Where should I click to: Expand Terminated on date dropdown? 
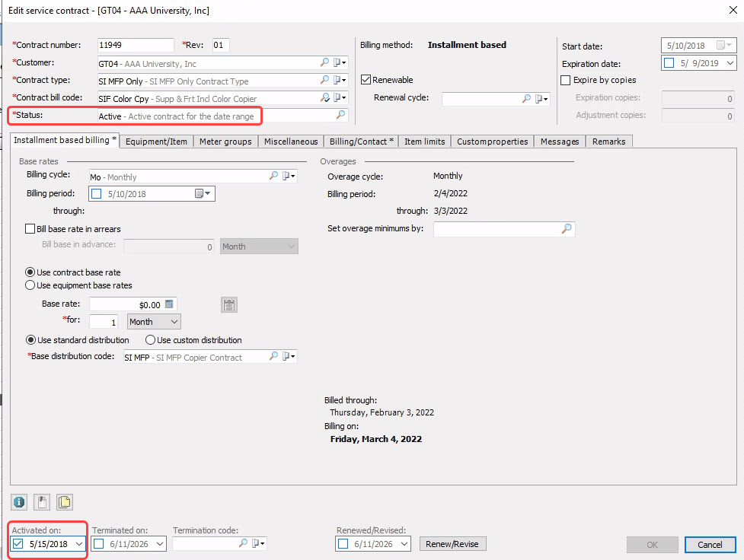[160, 544]
